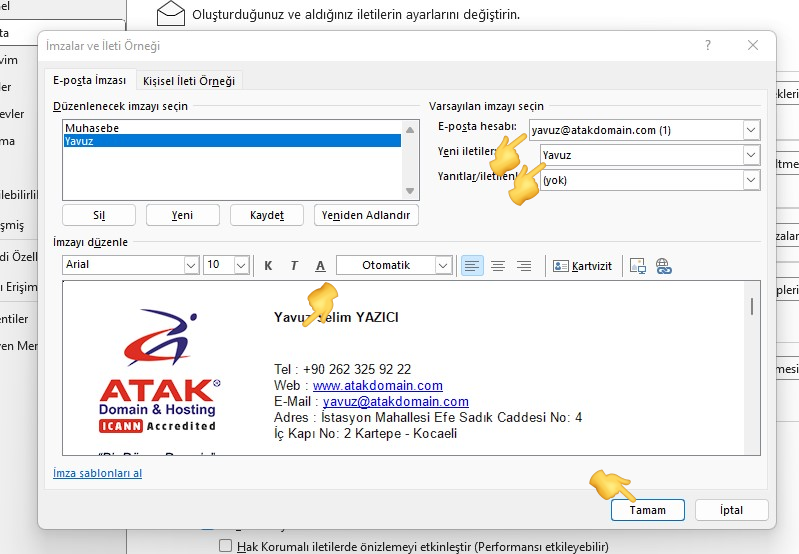
Task: Select the Muhasebe signature
Action: 232,128
